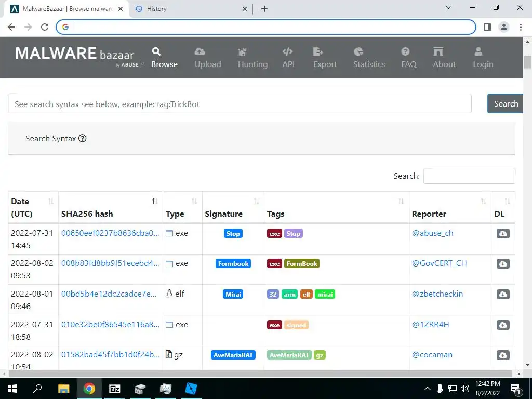Viewport: 532px width, 399px height.
Task: Open the Upload nav item
Action: point(208,58)
